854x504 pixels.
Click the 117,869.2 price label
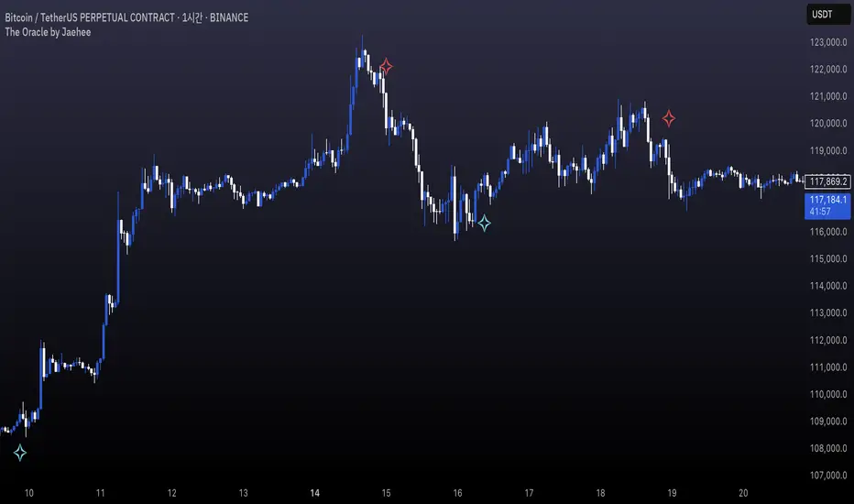point(827,181)
